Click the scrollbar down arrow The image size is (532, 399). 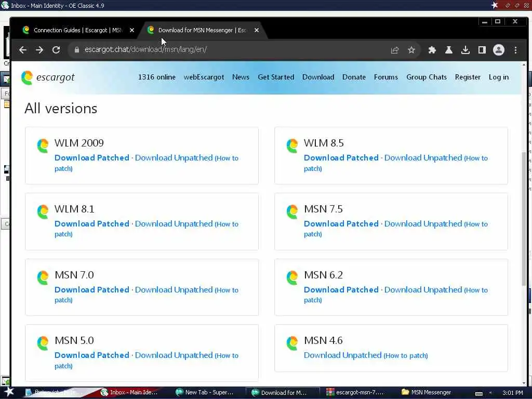pyautogui.click(x=524, y=383)
